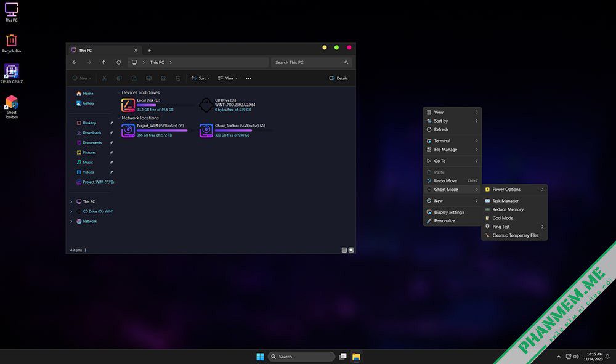The image size is (616, 364).
Task: Select the CPUID CPU-Z desktop shortcut
Action: tap(11, 74)
